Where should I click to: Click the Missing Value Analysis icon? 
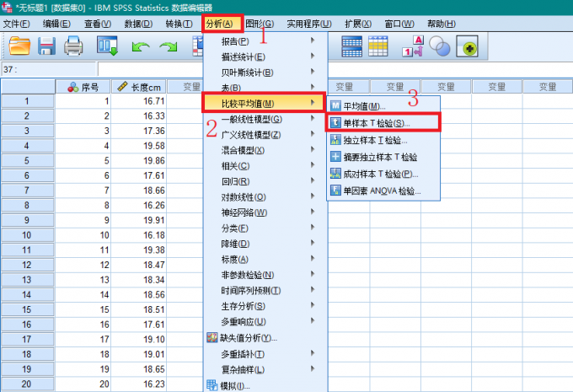212,337
